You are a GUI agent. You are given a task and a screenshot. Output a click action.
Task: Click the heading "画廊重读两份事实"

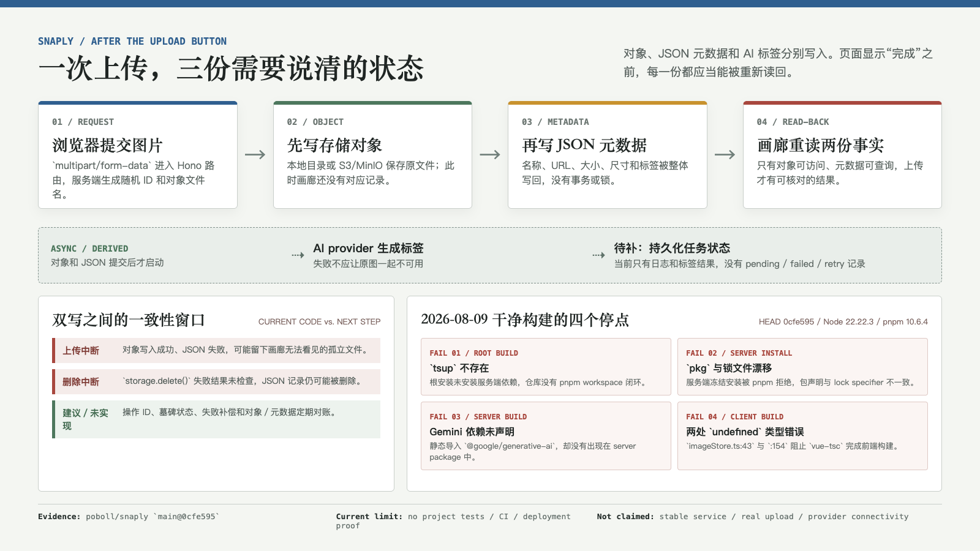click(x=820, y=145)
